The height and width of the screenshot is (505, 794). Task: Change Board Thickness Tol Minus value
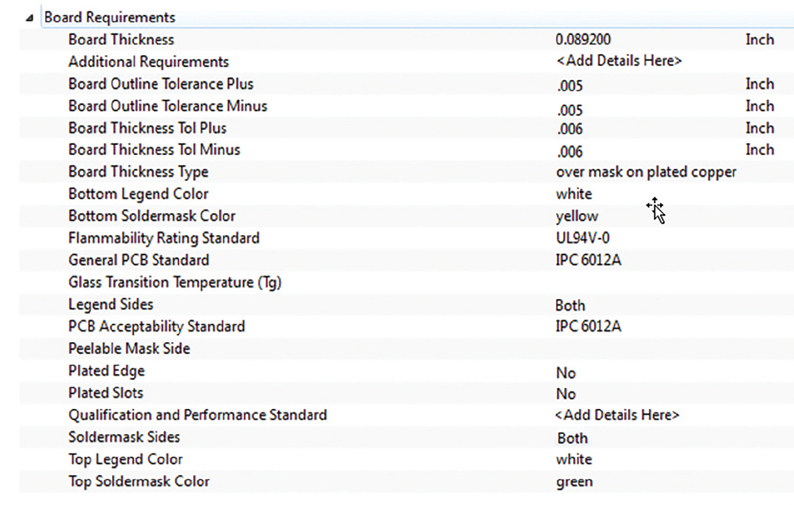point(570,151)
